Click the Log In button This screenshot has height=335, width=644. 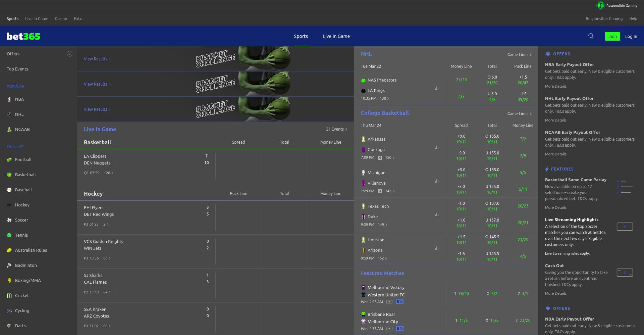click(x=631, y=36)
